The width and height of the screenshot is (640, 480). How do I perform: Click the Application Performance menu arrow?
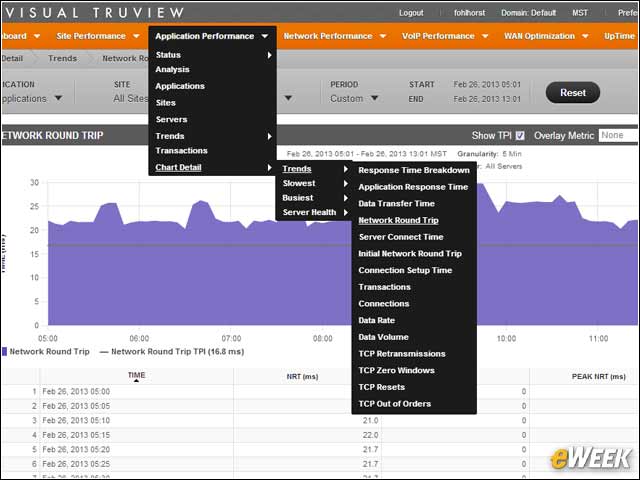264,36
